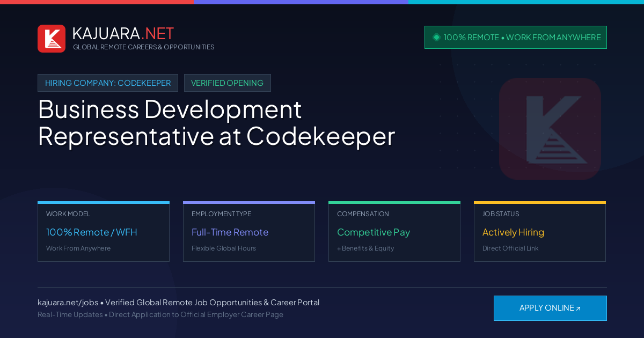644x338 pixels.
Task: Click the red Kajuara K logo icon
Action: (x=52, y=39)
